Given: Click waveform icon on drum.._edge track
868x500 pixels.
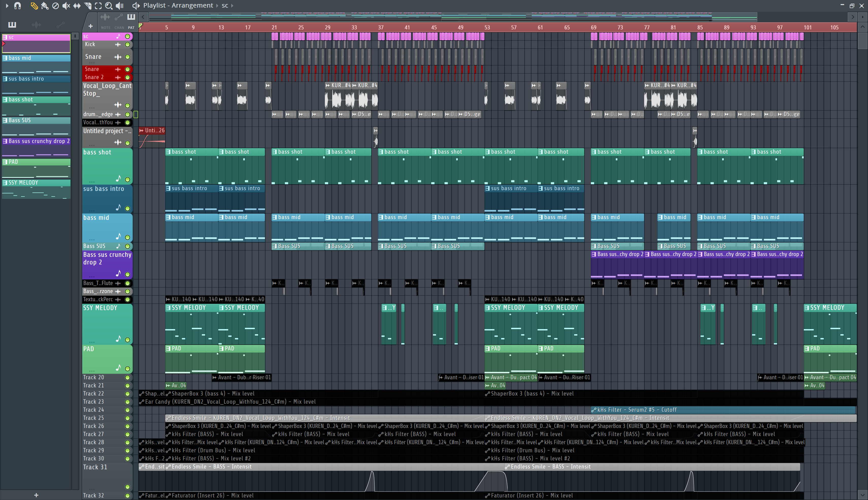Looking at the screenshot, I should (118, 114).
